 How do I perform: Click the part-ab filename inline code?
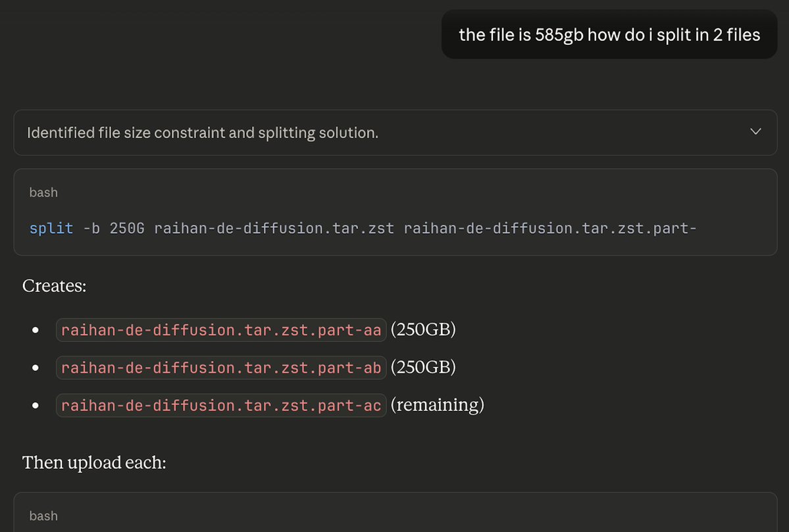click(x=221, y=368)
